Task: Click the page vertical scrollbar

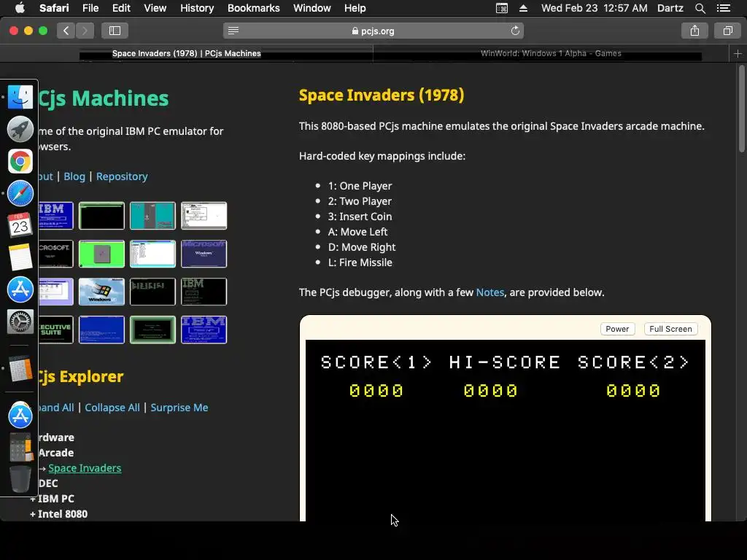Action: 741,109
